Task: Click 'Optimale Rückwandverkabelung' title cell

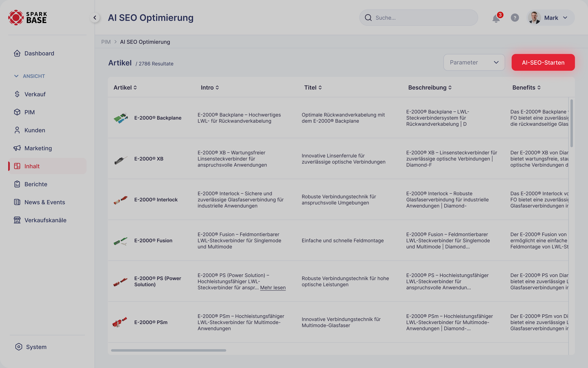Action: (x=343, y=118)
